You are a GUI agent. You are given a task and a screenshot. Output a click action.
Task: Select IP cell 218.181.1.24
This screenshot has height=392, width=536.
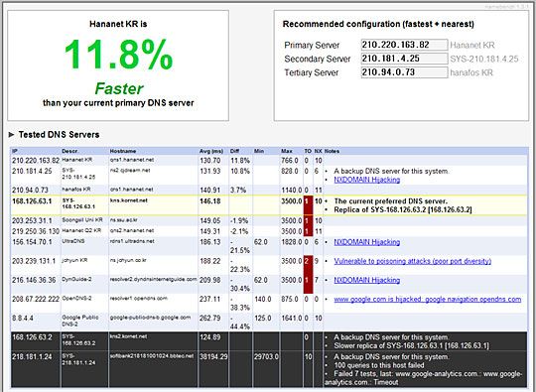click(32, 357)
